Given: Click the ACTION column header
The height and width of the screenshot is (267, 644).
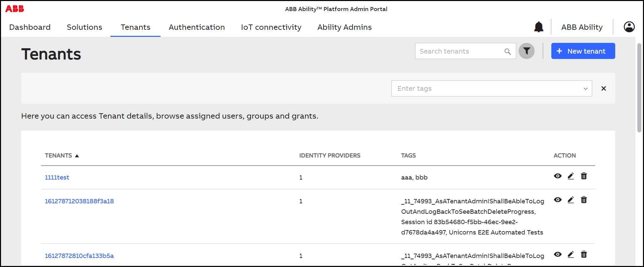Looking at the screenshot, I should click(x=564, y=155).
